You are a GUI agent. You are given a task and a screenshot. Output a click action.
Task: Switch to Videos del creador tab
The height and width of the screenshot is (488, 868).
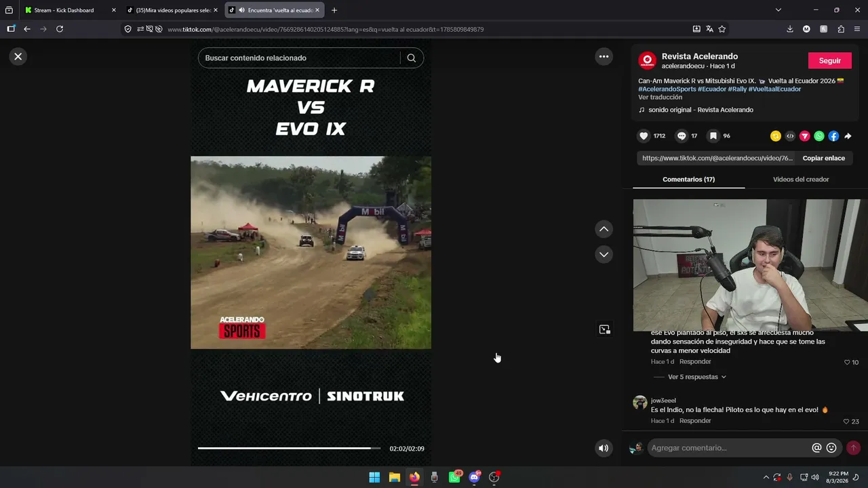(x=801, y=180)
